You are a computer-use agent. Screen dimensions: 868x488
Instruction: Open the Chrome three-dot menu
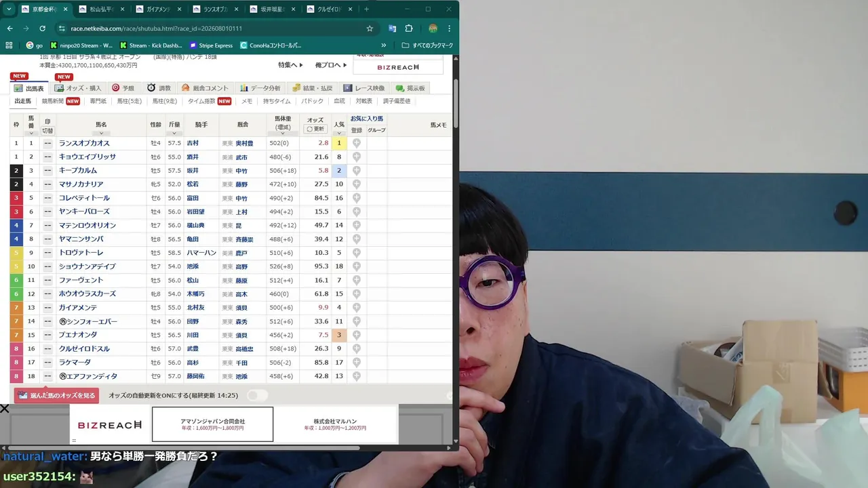tap(449, 28)
